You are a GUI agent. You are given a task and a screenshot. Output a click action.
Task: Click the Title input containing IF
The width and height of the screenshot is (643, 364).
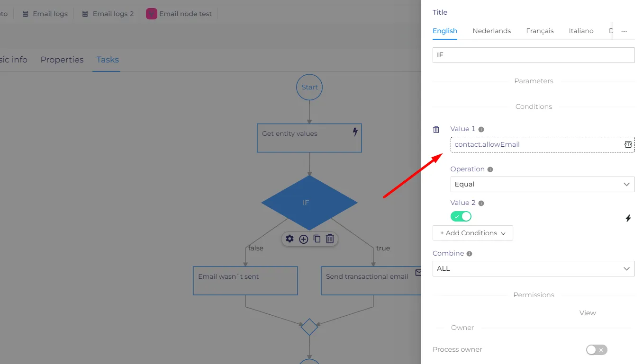[534, 55]
